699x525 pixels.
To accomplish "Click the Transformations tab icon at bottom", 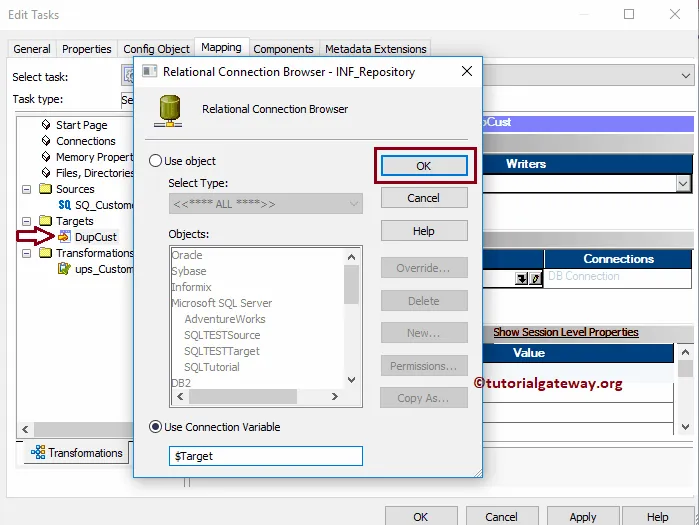I will [38, 452].
